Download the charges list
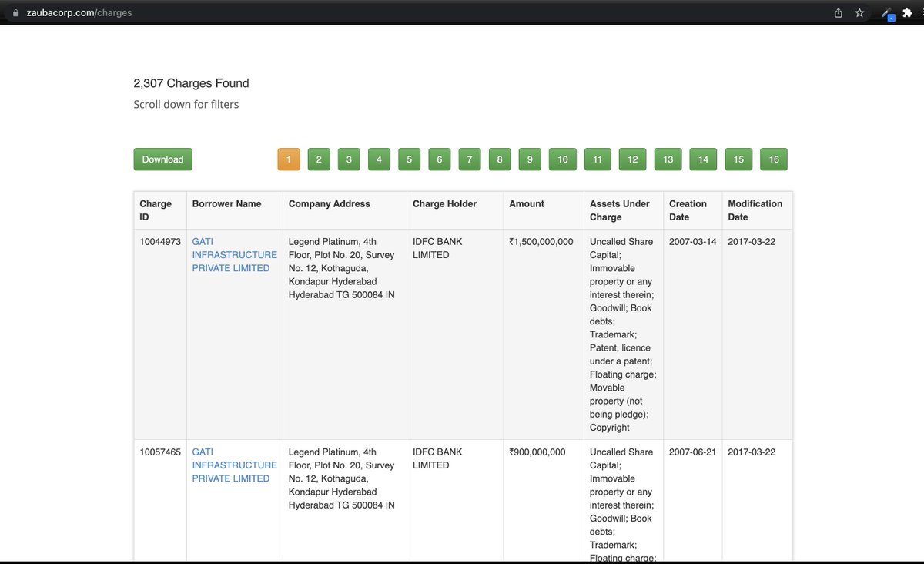The width and height of the screenshot is (924, 564). coord(162,159)
